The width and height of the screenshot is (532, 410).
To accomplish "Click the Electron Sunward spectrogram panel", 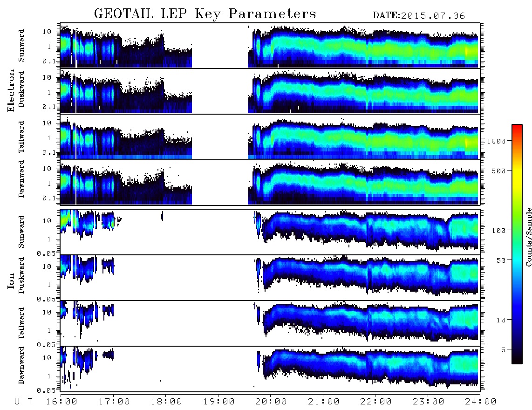I will (270, 46).
